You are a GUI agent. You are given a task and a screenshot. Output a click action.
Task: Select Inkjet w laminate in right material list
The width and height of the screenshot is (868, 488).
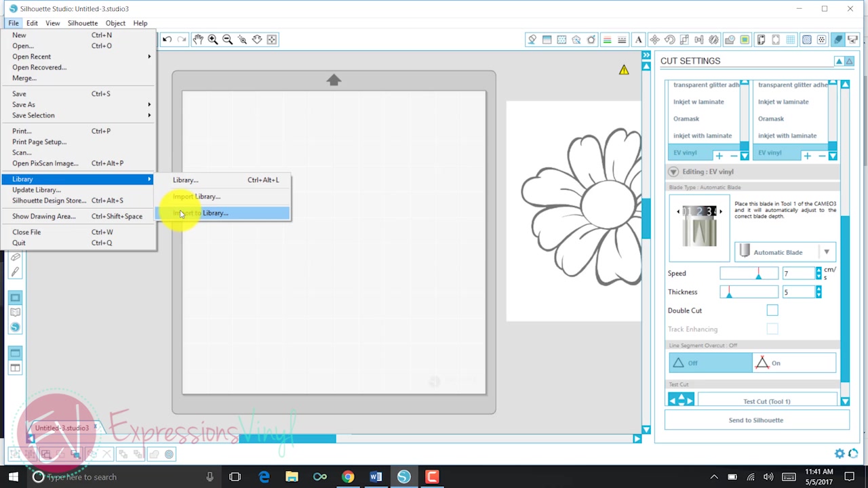783,102
